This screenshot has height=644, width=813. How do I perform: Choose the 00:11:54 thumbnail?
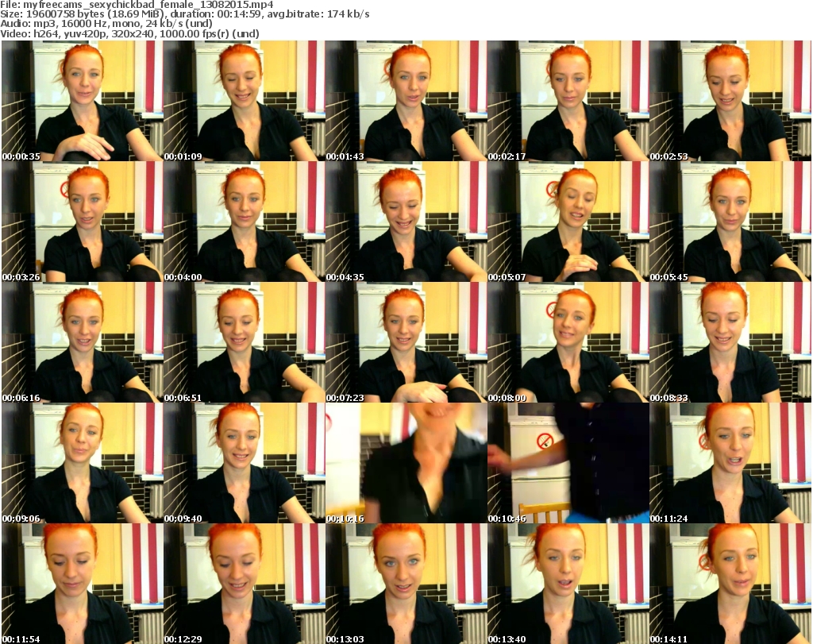tap(83, 584)
